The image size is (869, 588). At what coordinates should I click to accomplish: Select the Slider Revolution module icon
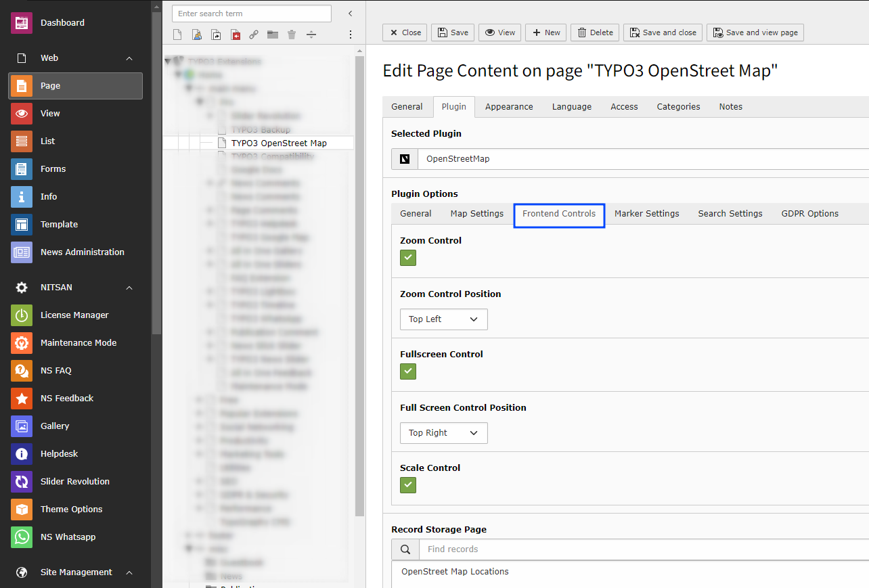(x=22, y=482)
